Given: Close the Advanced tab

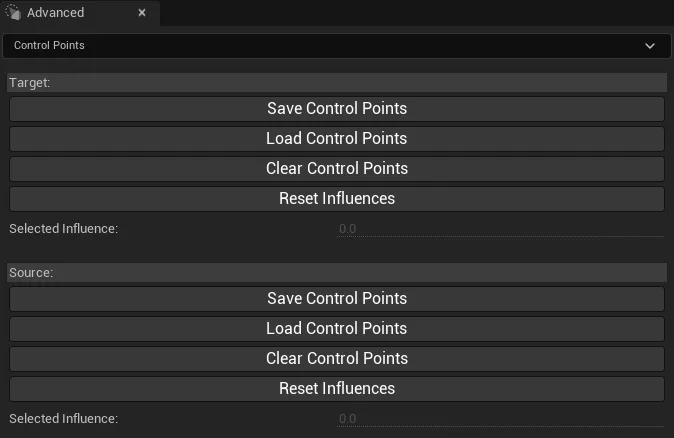Looking at the screenshot, I should [x=142, y=13].
